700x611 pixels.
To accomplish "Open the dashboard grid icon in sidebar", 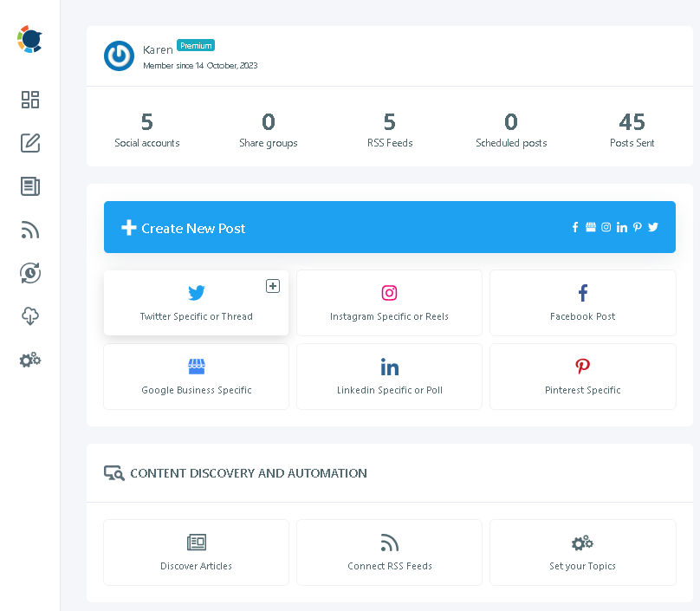I will (x=30, y=100).
